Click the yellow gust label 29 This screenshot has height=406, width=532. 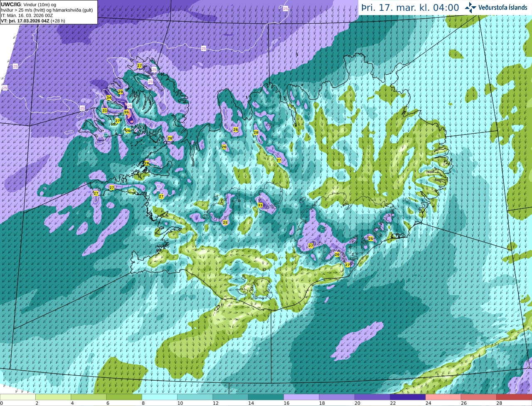pos(121,92)
